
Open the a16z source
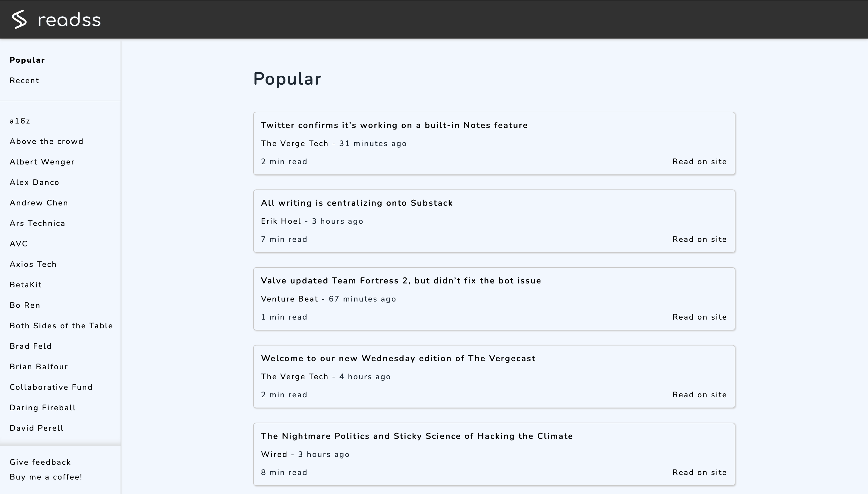click(x=20, y=121)
